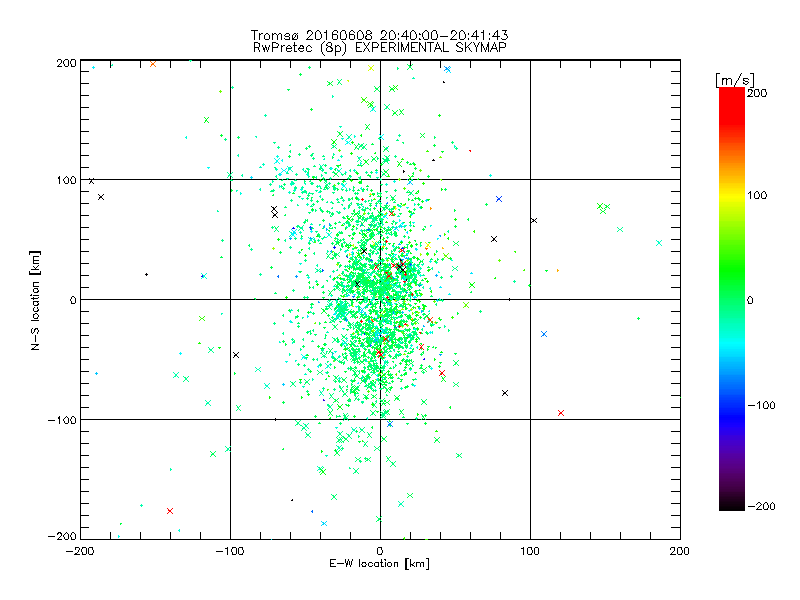The height and width of the screenshot is (600, 800).
Task: Click the y-axis tick label '-200'
Action: (x=62, y=536)
